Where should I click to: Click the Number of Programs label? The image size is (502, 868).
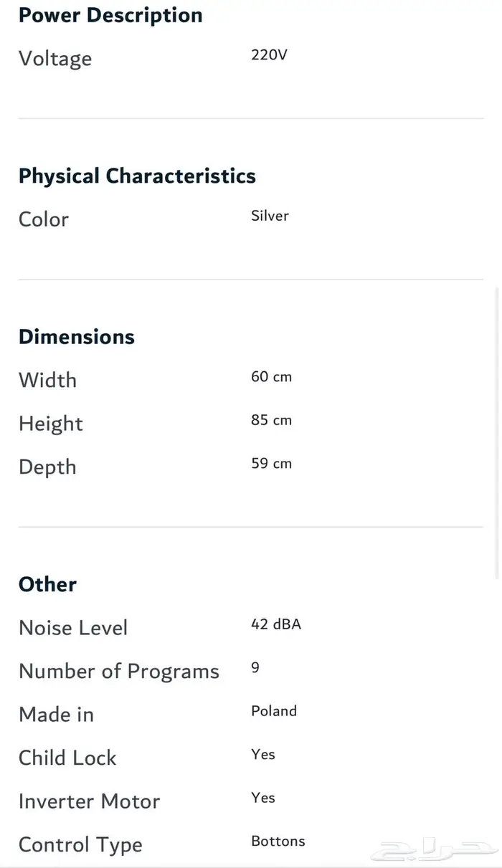[x=119, y=672]
